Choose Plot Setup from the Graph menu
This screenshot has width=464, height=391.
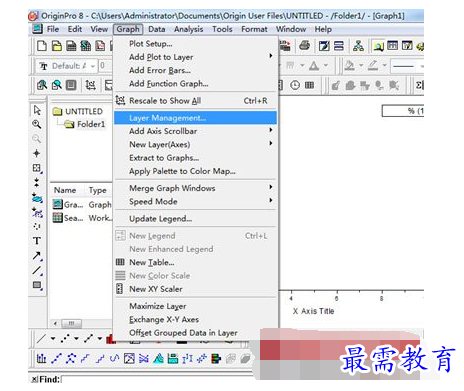(195, 44)
